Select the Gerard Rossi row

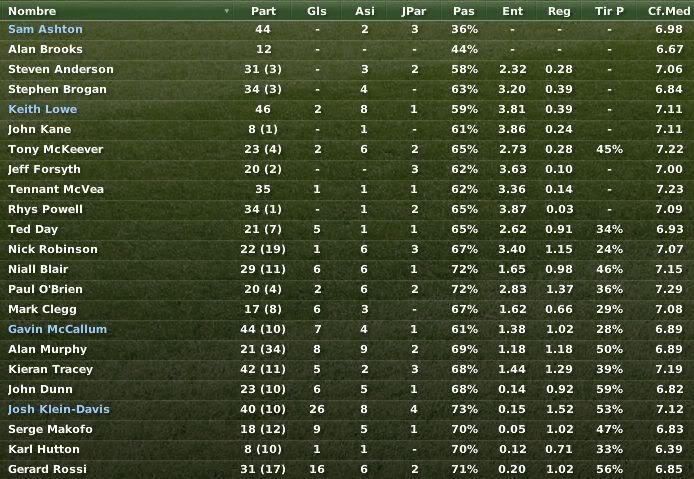pos(347,469)
